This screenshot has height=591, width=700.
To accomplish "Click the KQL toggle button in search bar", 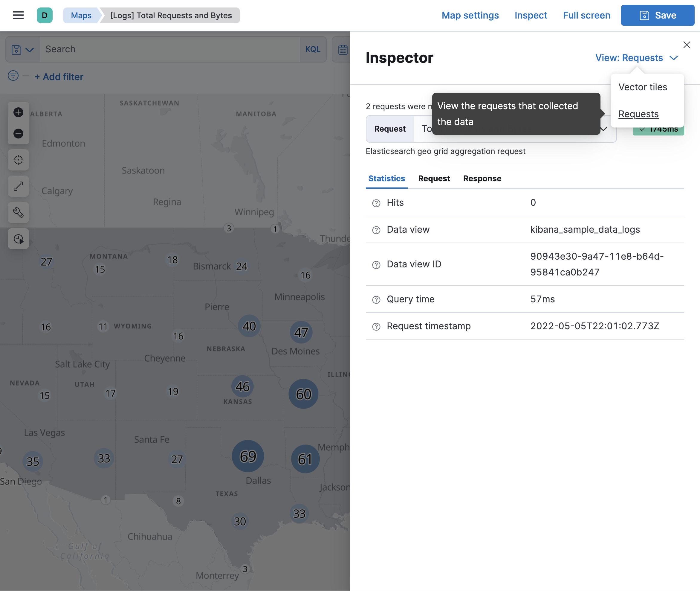I will 312,49.
